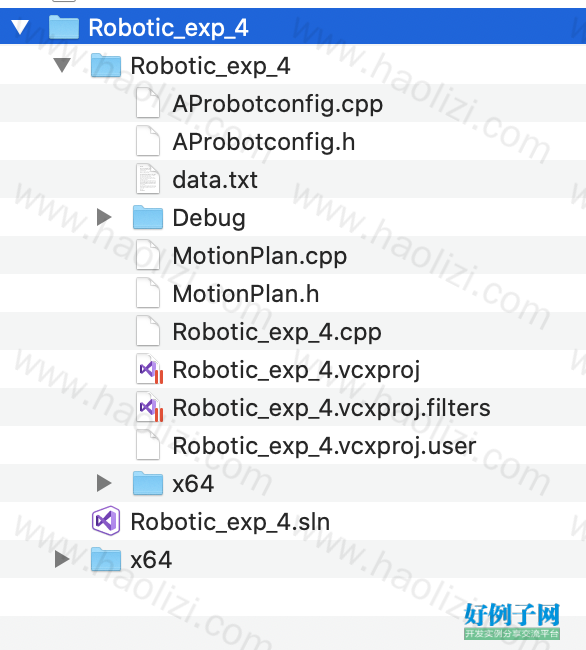
Task: Click the Robotic_exp_4.vcxproj.user file icon
Action: (148, 445)
